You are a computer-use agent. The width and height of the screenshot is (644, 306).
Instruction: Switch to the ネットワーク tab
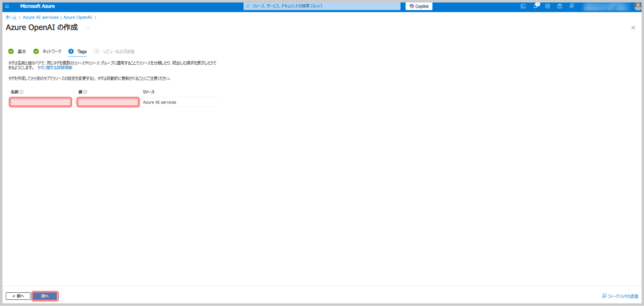[47, 51]
